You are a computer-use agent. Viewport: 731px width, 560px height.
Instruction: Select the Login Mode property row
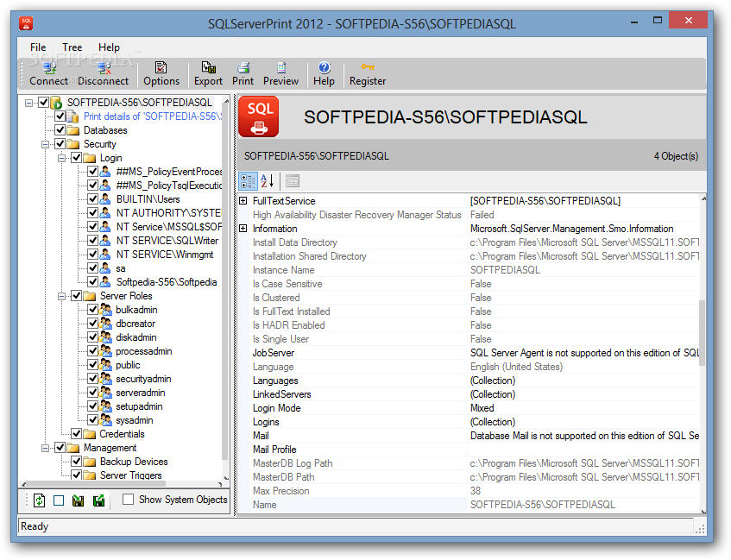(469, 408)
